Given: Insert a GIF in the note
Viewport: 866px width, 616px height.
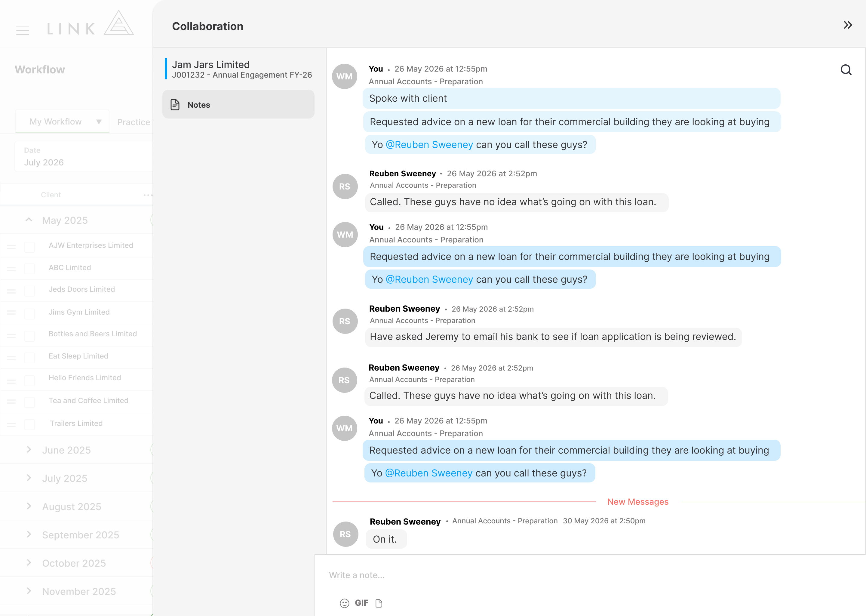Looking at the screenshot, I should point(361,603).
